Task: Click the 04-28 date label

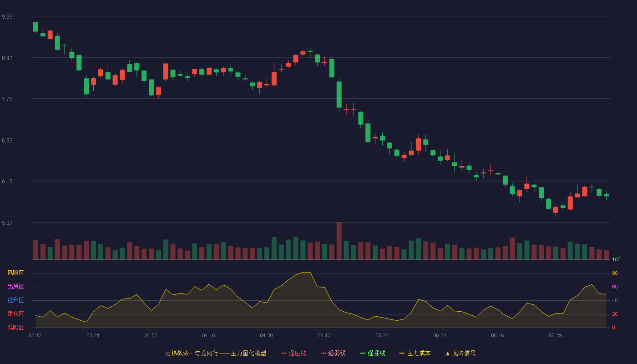Action: pyautogui.click(x=266, y=335)
